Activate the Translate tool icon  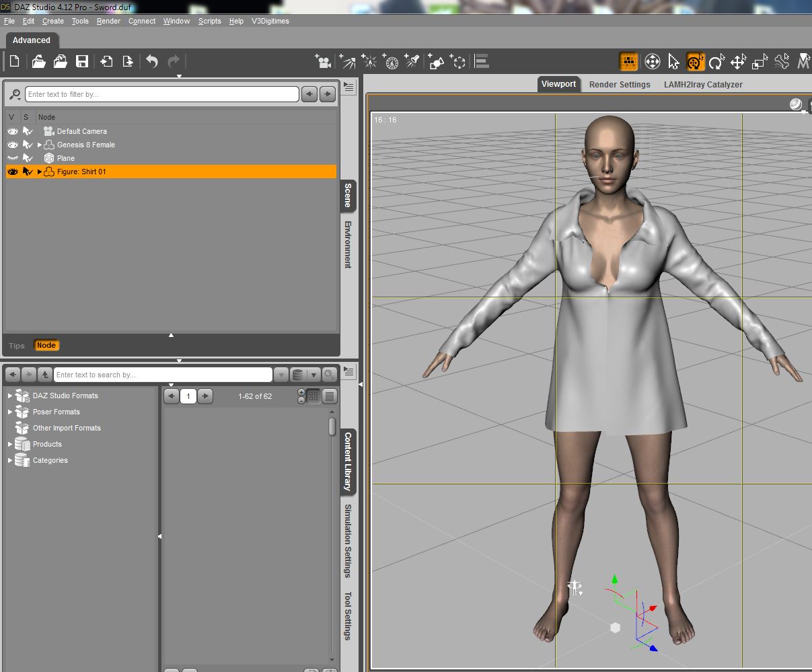738,62
